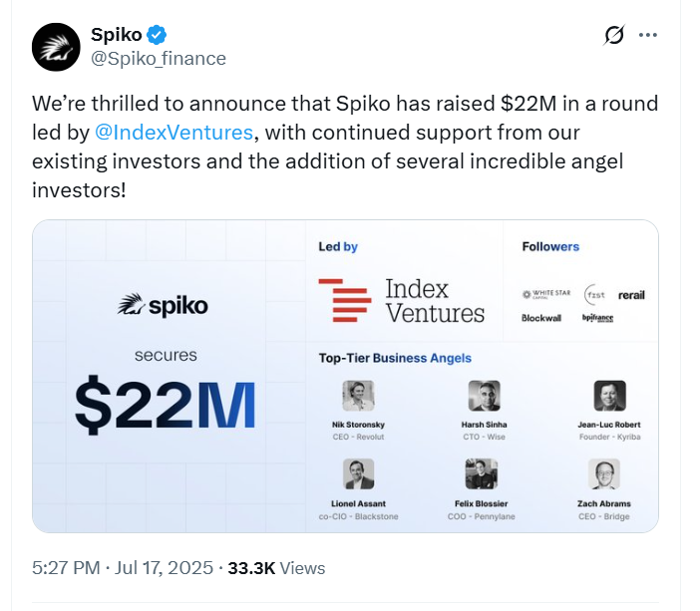
Task: Click the 33.3K Views count
Action: [276, 568]
